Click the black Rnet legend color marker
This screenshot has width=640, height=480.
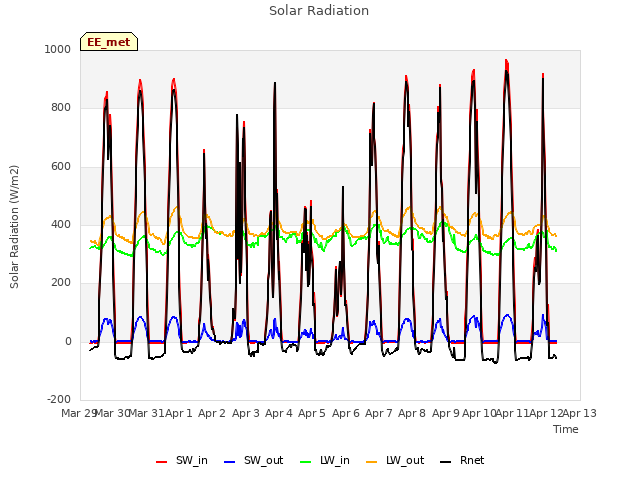445,462
